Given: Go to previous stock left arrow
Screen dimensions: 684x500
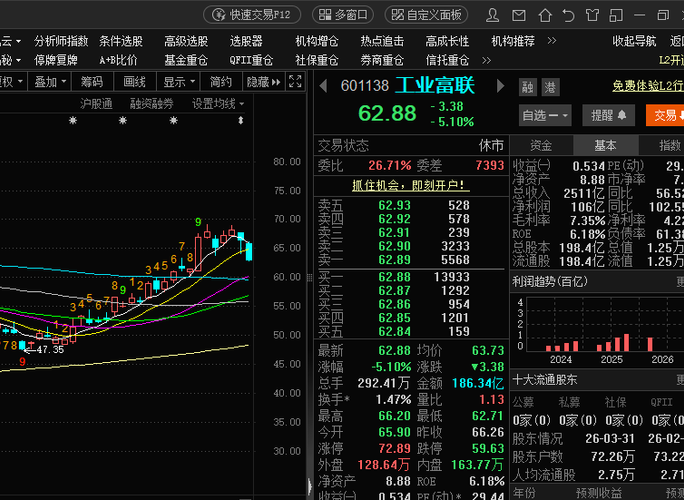Looking at the screenshot, I should point(323,86).
